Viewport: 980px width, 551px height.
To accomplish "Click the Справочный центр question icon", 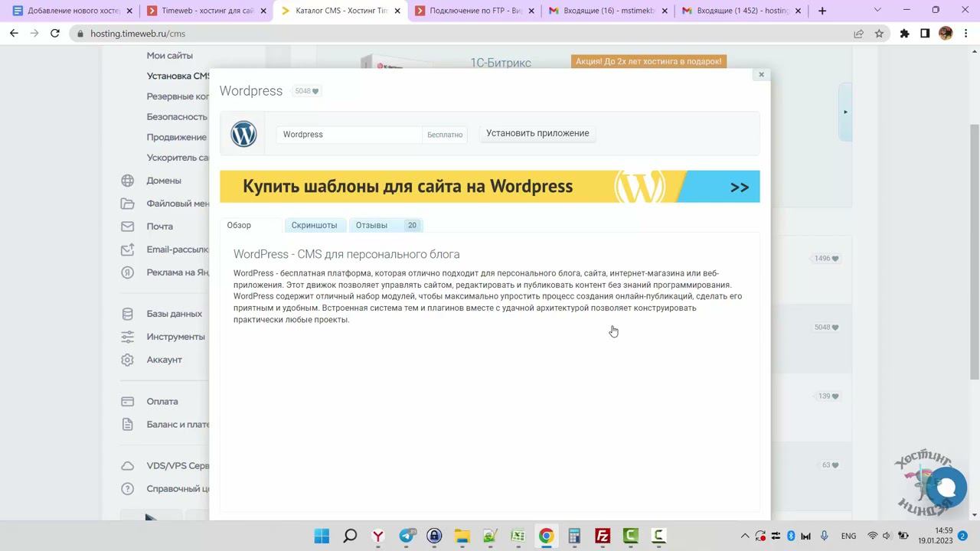I will click(128, 489).
